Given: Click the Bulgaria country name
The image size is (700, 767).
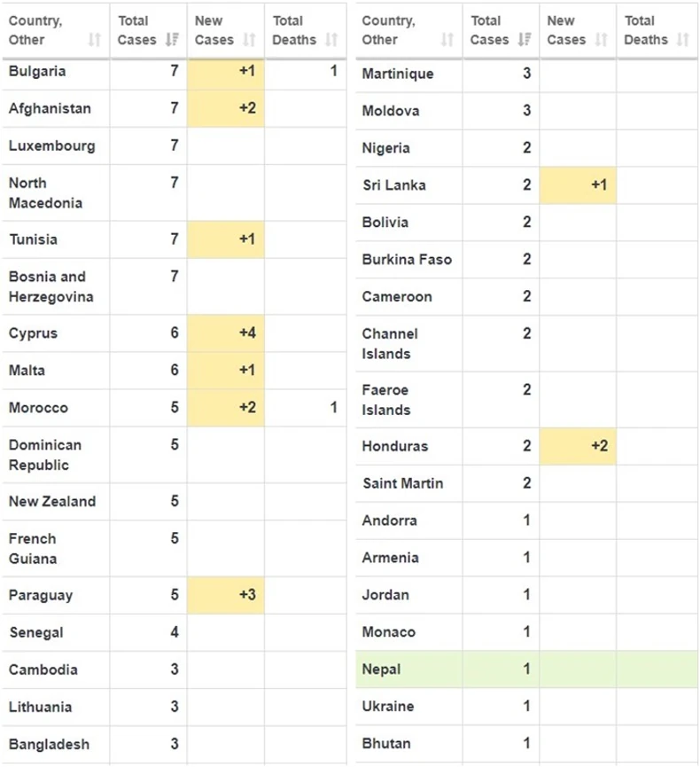Looking at the screenshot, I should tap(37, 71).
